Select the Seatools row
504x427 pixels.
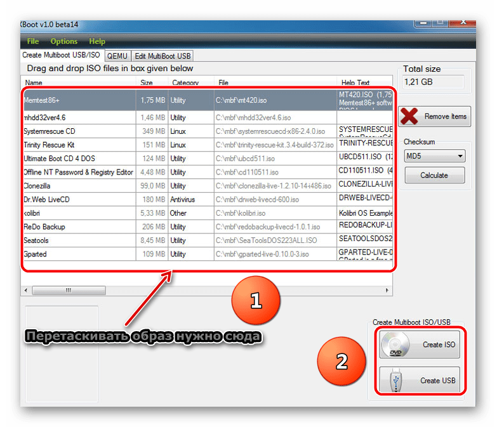[x=208, y=240]
